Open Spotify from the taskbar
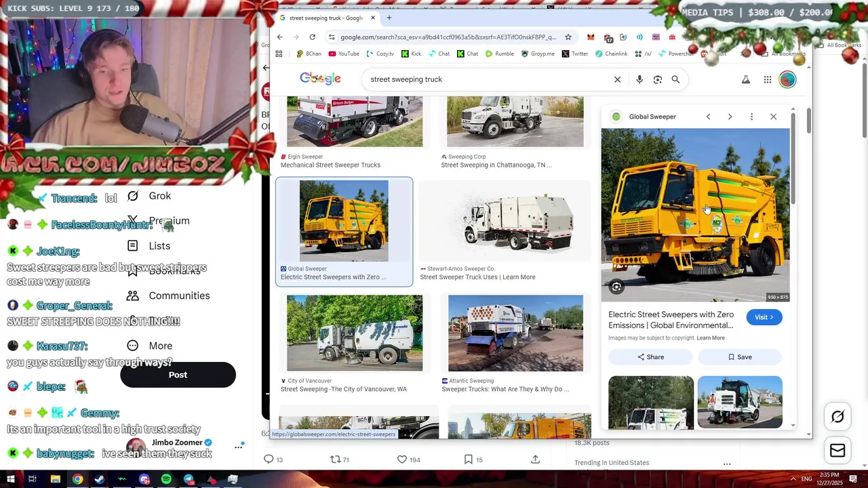The image size is (868, 488). [166, 479]
